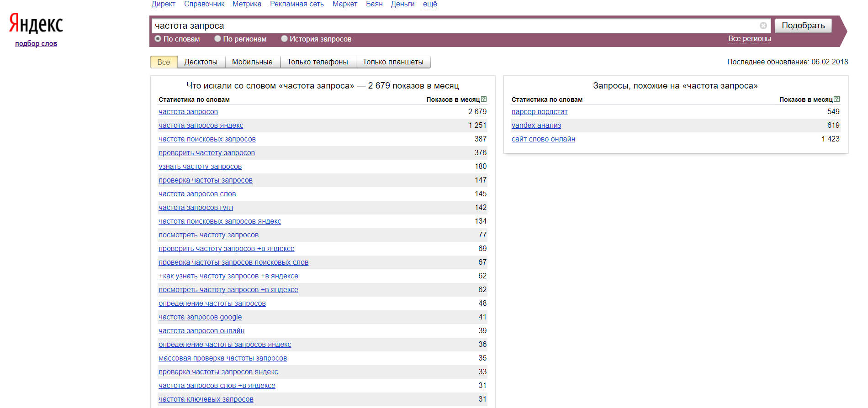Open query '+как узнать частоту запросов +в яндексе'

click(228, 276)
